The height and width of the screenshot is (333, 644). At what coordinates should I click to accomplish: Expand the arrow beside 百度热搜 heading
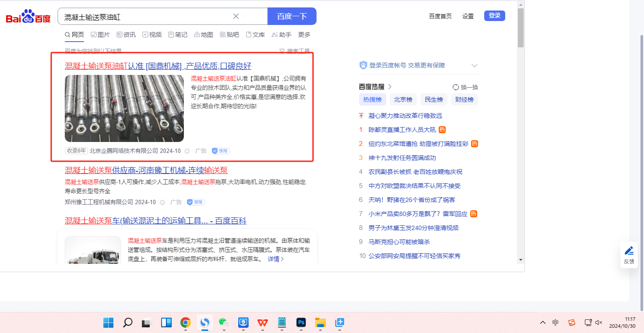tap(390, 87)
